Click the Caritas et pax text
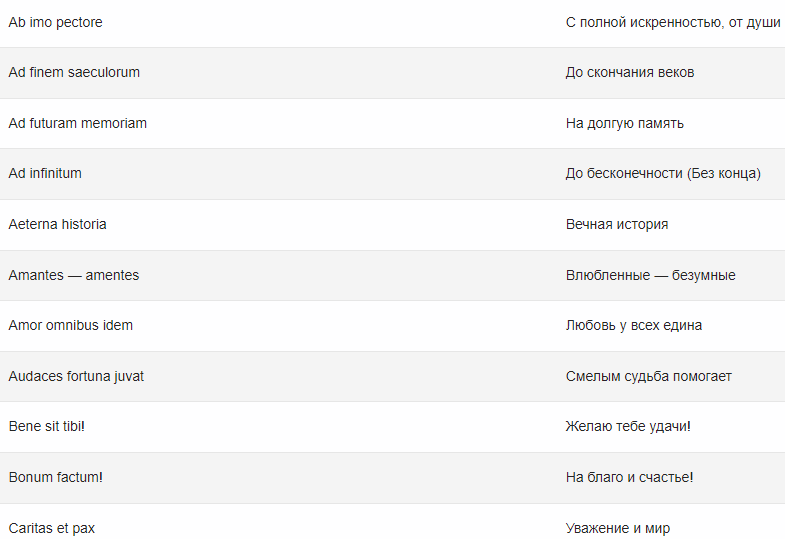Screen dimensions: 785x539 pos(52,528)
